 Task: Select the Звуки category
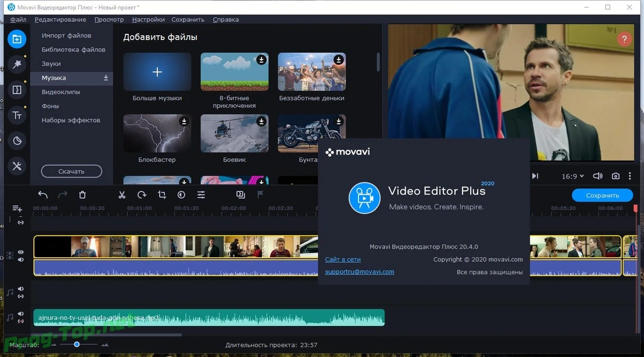click(51, 64)
